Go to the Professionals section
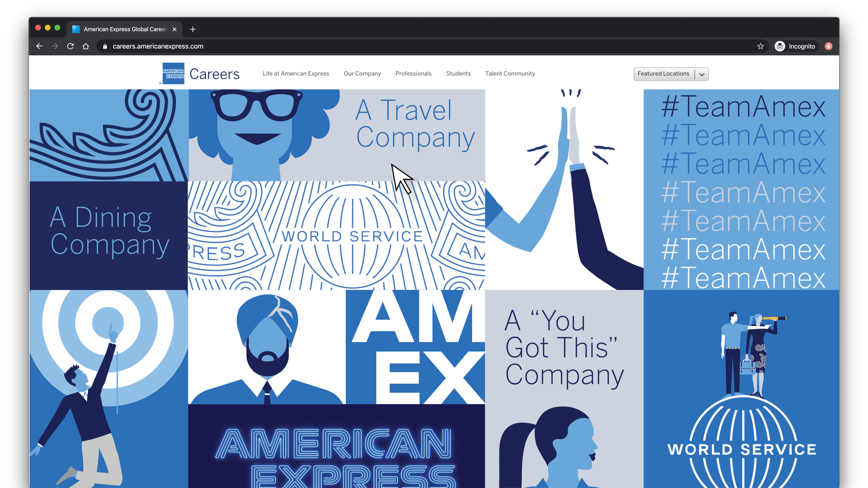The height and width of the screenshot is (488, 868). click(413, 74)
